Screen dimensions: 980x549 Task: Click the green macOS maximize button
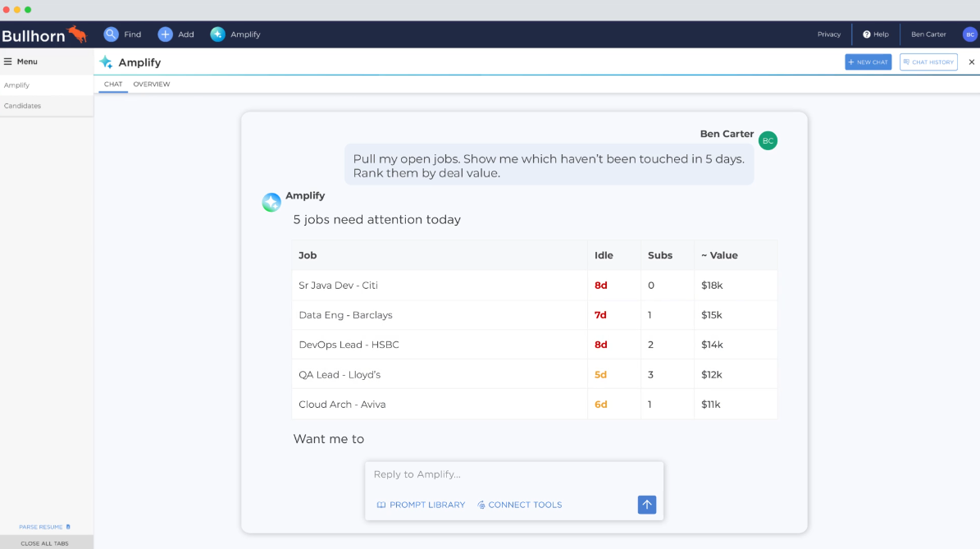click(28, 9)
